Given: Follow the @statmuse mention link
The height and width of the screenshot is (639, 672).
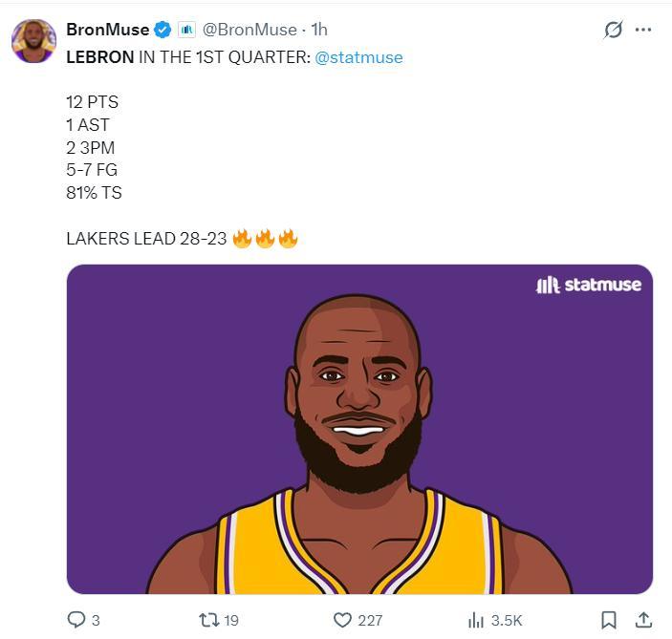Looking at the screenshot, I should point(358,57).
